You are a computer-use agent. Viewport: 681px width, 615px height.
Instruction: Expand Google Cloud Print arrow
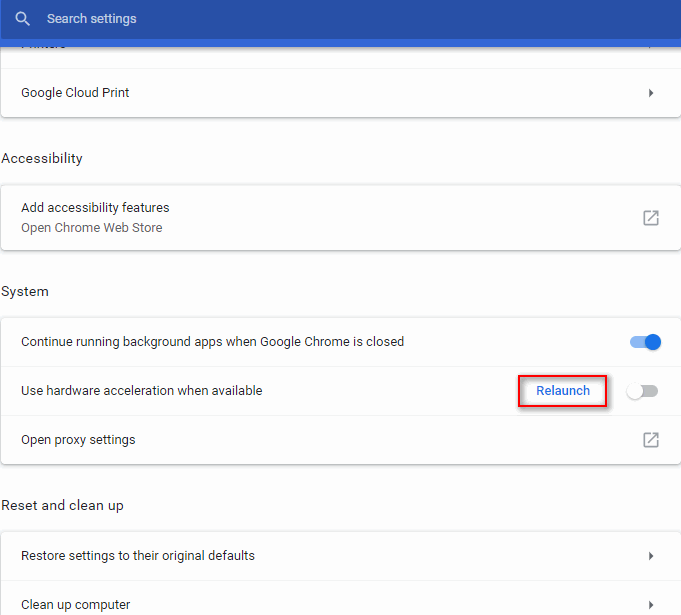[651, 93]
